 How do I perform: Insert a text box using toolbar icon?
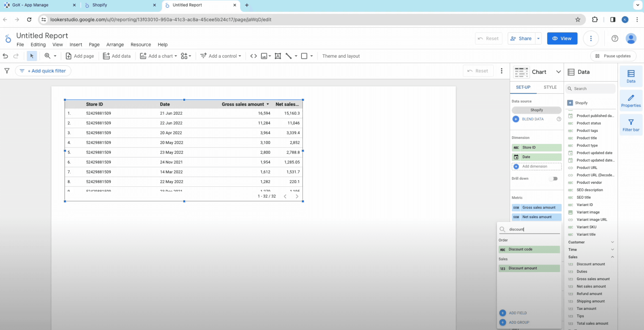click(278, 56)
